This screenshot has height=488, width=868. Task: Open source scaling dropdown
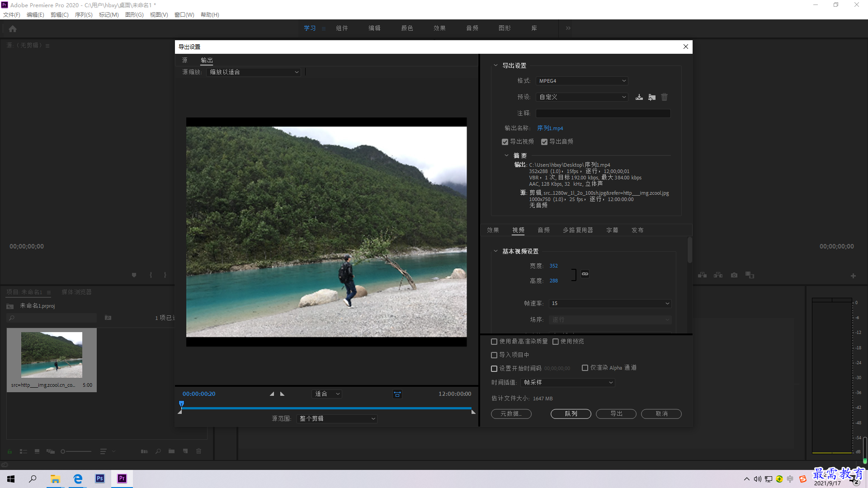254,72
